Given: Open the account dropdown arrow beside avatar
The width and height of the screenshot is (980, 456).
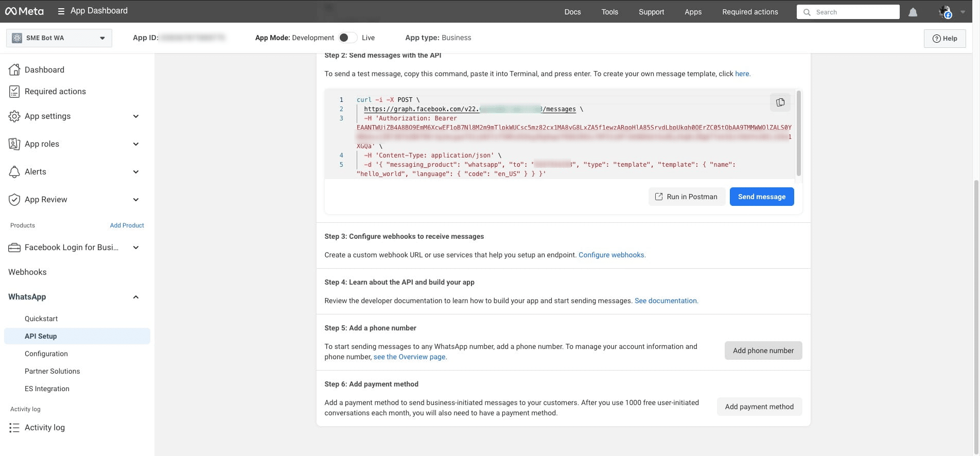Looking at the screenshot, I should [x=962, y=12].
